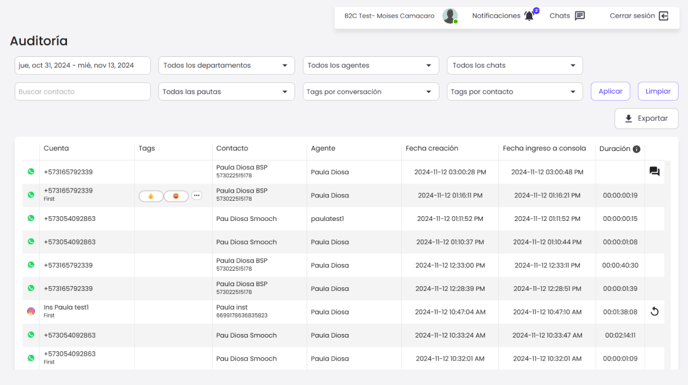The height and width of the screenshot is (385, 688).
Task: Click account Ins Paula test1
Action: click(66, 307)
